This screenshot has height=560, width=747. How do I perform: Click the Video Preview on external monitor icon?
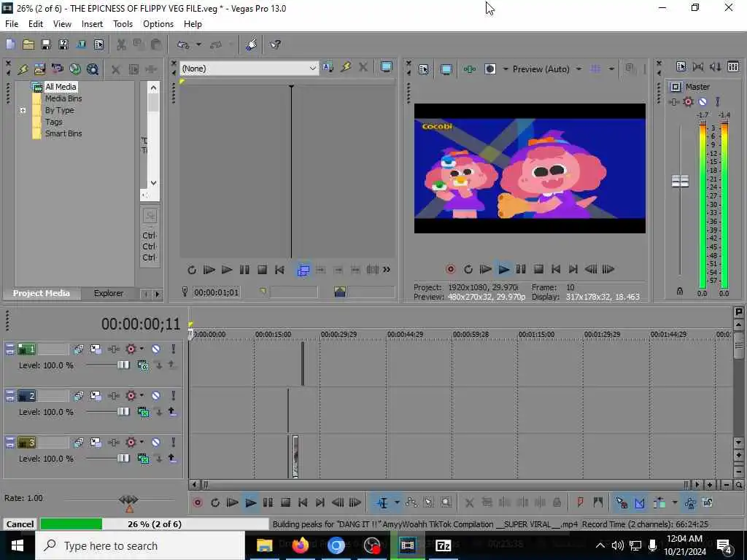point(446,69)
